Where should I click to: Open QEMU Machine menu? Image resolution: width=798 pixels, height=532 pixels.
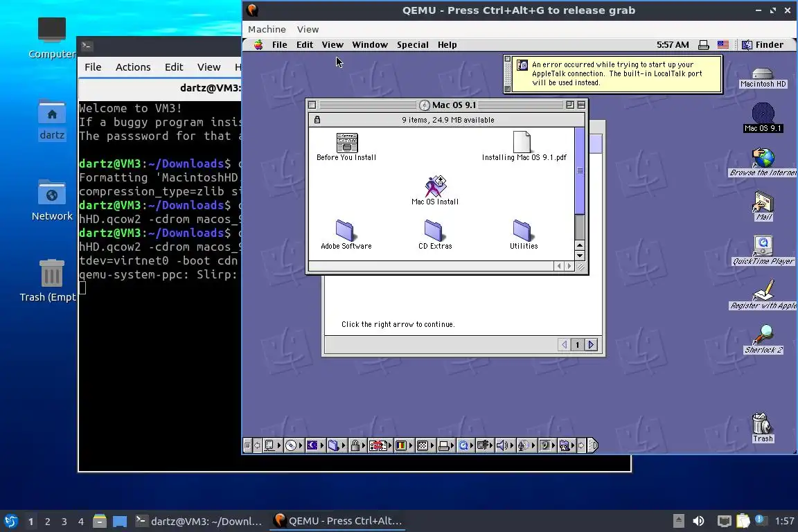pos(267,30)
